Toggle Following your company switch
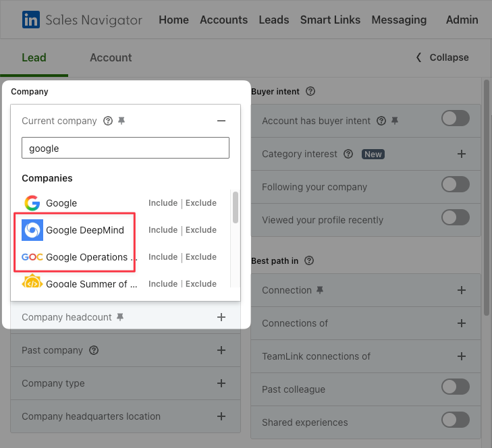This screenshot has height=448, width=492. coord(456,184)
